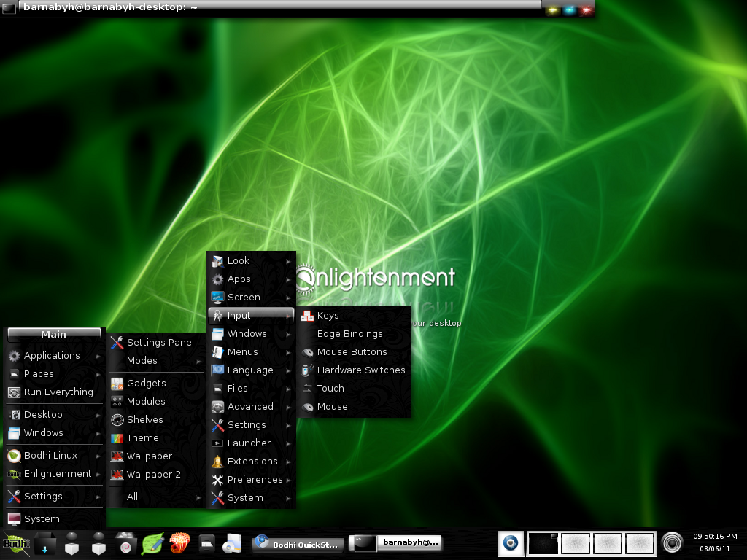Choose the Wallpaper menu entry
747x560 pixels.
pyautogui.click(x=156, y=456)
